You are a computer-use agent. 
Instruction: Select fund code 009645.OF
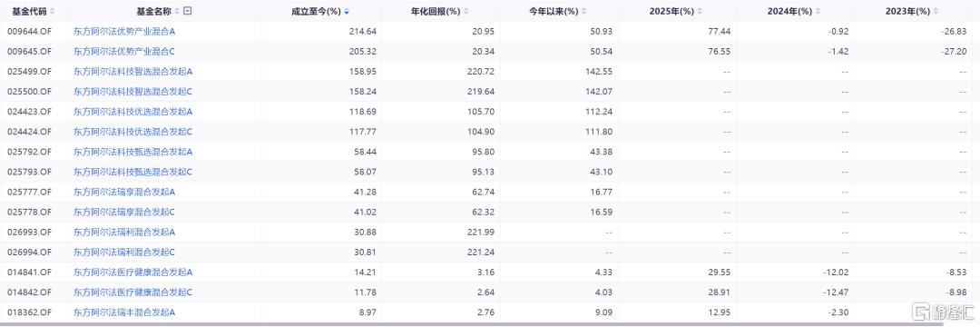pos(29,51)
